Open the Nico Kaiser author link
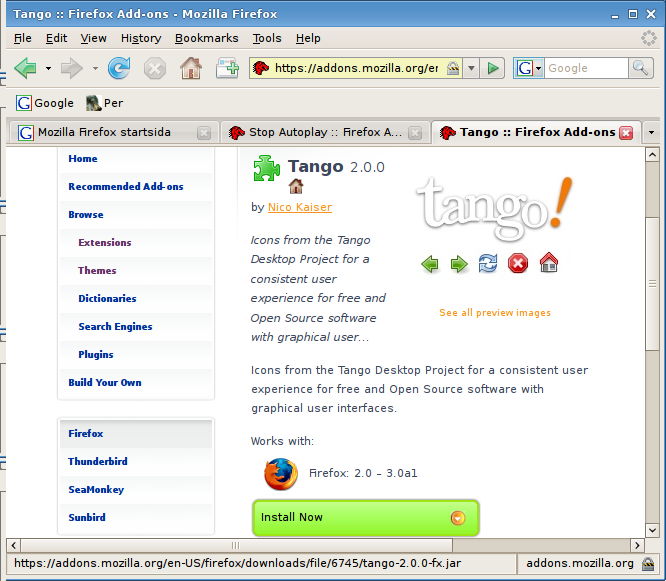This screenshot has width=666, height=581. [300, 207]
